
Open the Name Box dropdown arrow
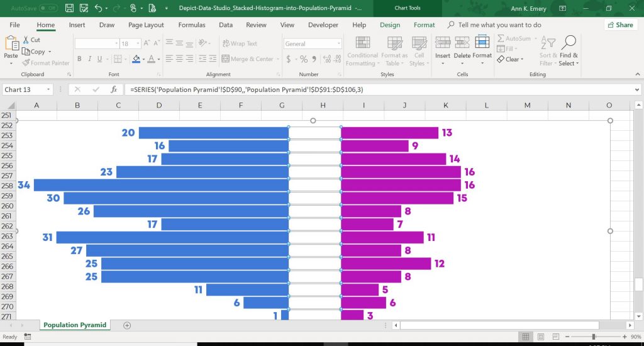tap(48, 89)
